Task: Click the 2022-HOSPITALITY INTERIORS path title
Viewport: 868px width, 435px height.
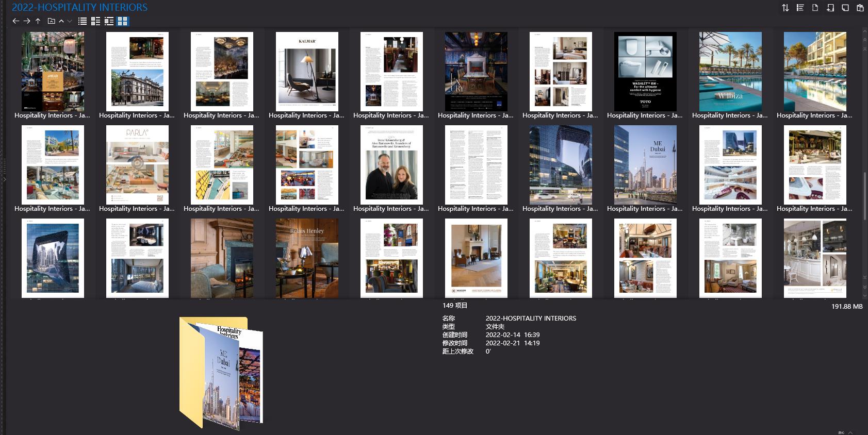Action: tap(79, 7)
